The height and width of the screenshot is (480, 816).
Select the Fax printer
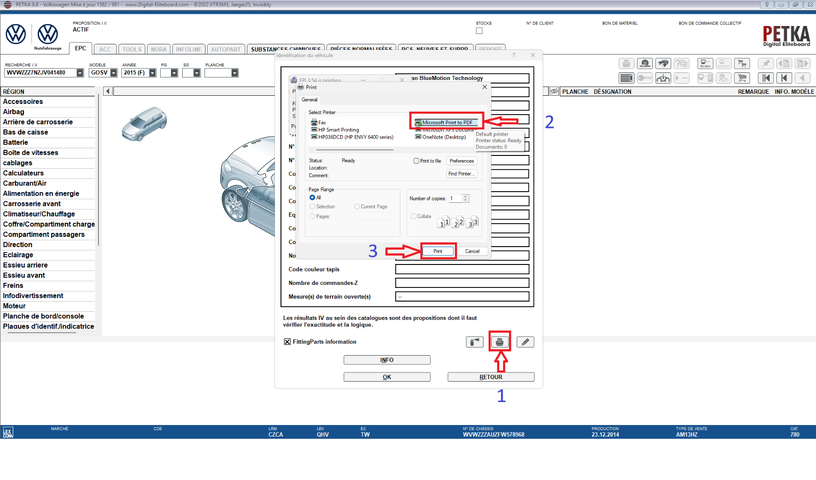[x=318, y=122]
